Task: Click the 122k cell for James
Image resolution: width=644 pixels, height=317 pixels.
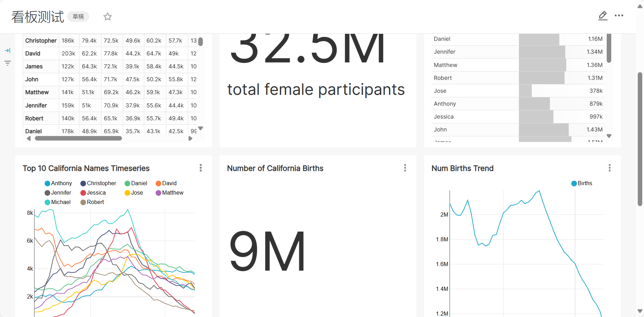Action: [69, 66]
